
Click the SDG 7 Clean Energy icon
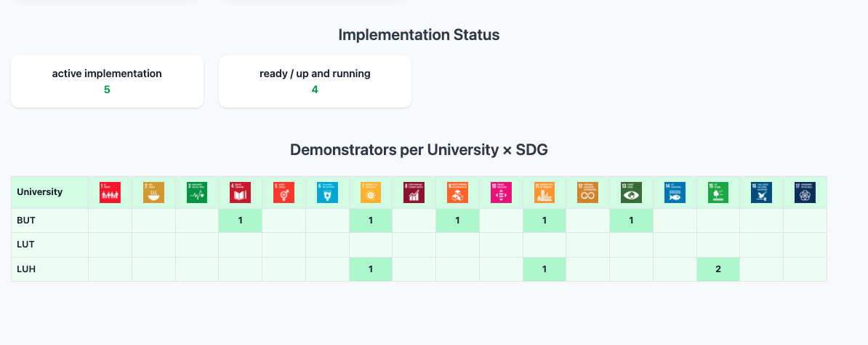[x=371, y=192]
